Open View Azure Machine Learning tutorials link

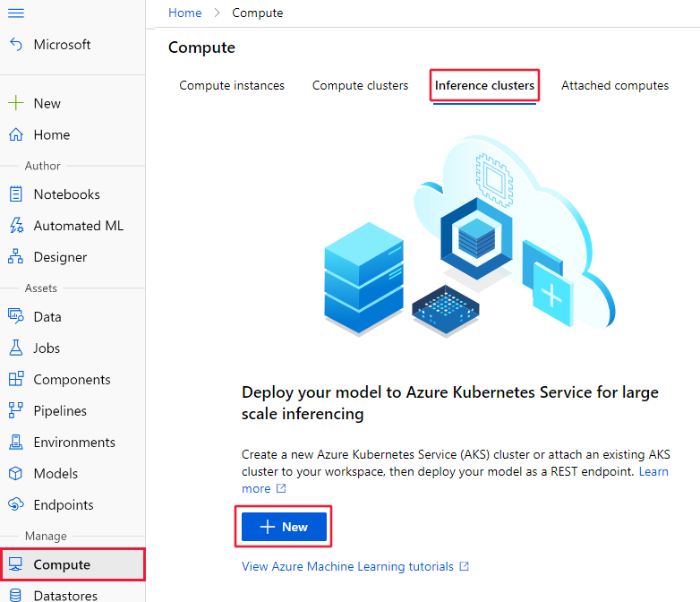349,566
